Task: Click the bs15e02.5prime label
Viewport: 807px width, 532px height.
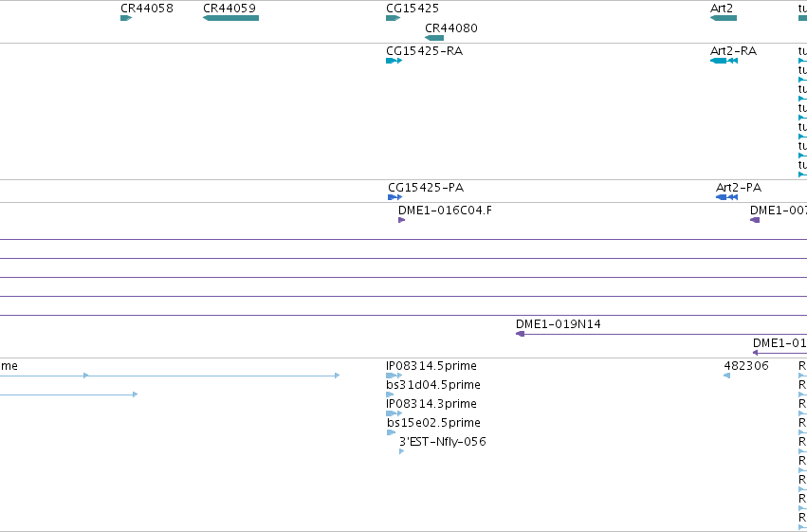Action: pos(434,423)
